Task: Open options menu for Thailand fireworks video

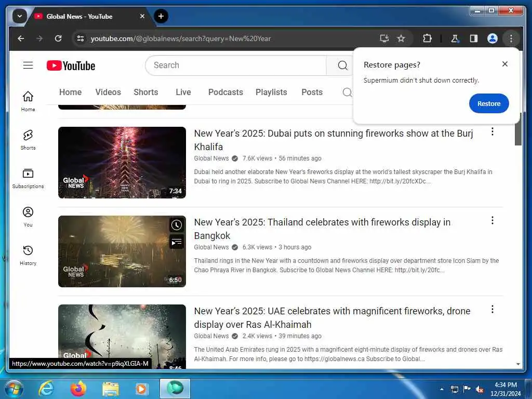Action: pyautogui.click(x=493, y=220)
